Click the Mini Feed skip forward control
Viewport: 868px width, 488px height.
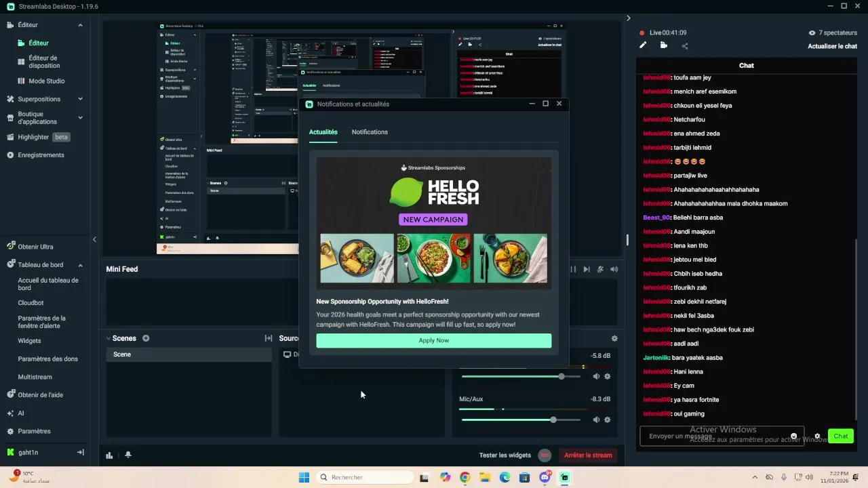coord(587,269)
